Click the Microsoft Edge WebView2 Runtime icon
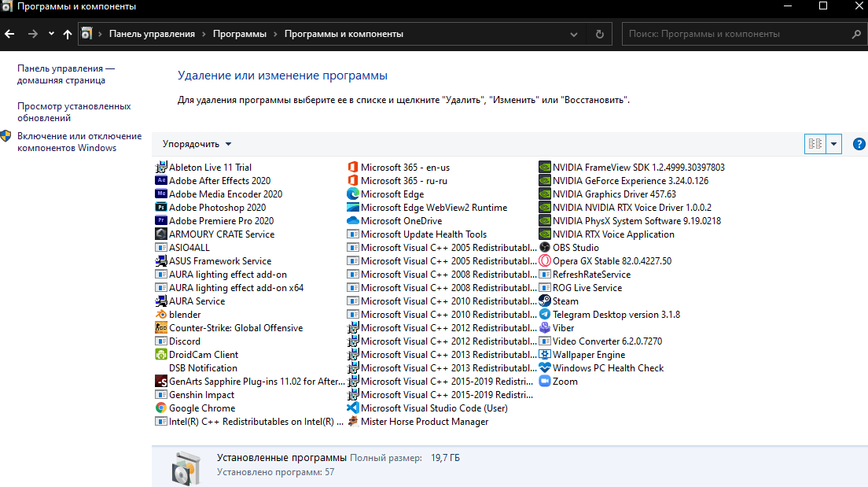This screenshot has width=868, height=487. tap(352, 207)
